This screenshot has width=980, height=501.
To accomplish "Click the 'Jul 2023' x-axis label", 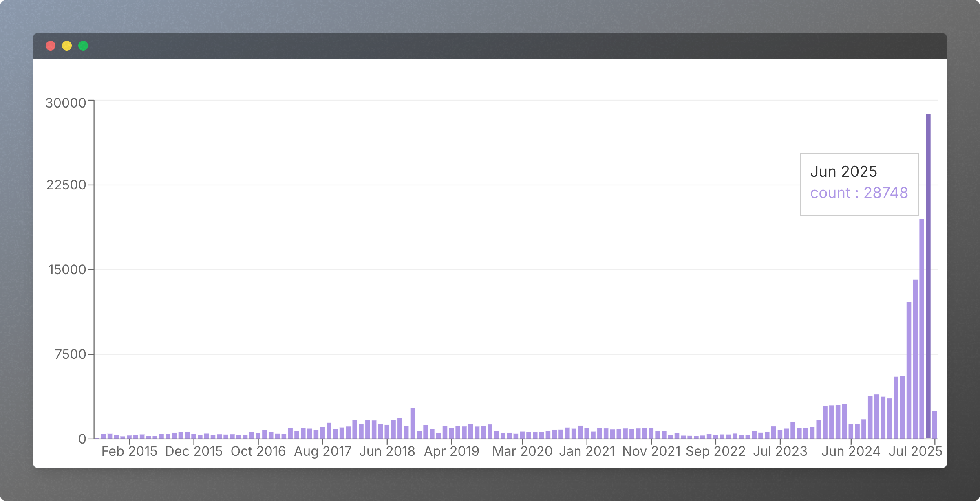I will [780, 451].
